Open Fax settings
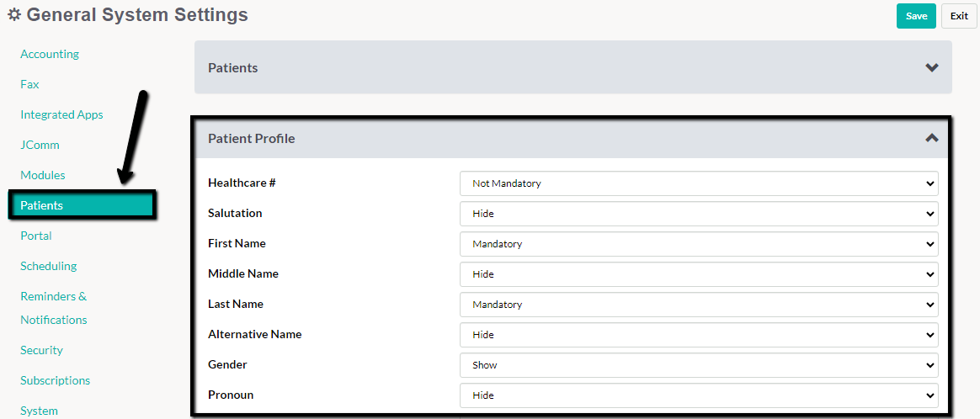The image size is (980, 419). [29, 84]
